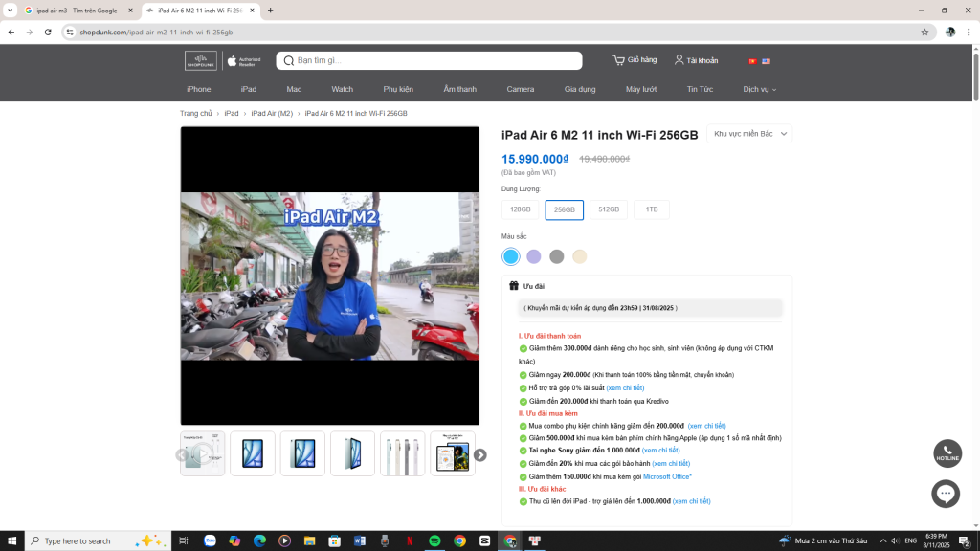The width and height of the screenshot is (980, 551).
Task: Open the Tài khoản account menu
Action: (697, 60)
